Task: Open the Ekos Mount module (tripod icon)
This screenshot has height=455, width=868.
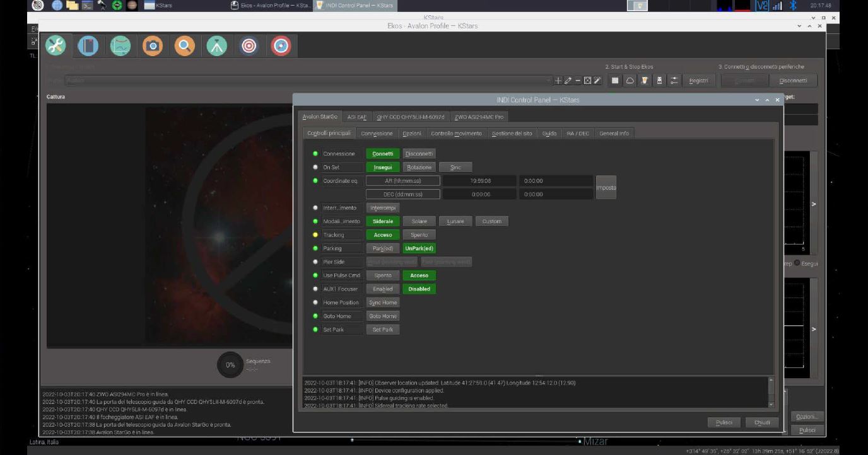Action: coord(216,46)
